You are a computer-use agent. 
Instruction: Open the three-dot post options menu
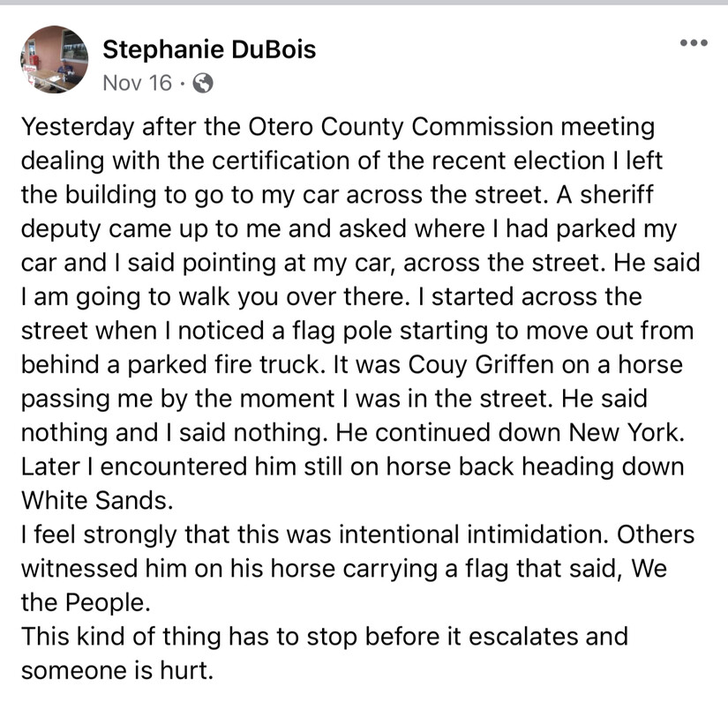point(694,43)
